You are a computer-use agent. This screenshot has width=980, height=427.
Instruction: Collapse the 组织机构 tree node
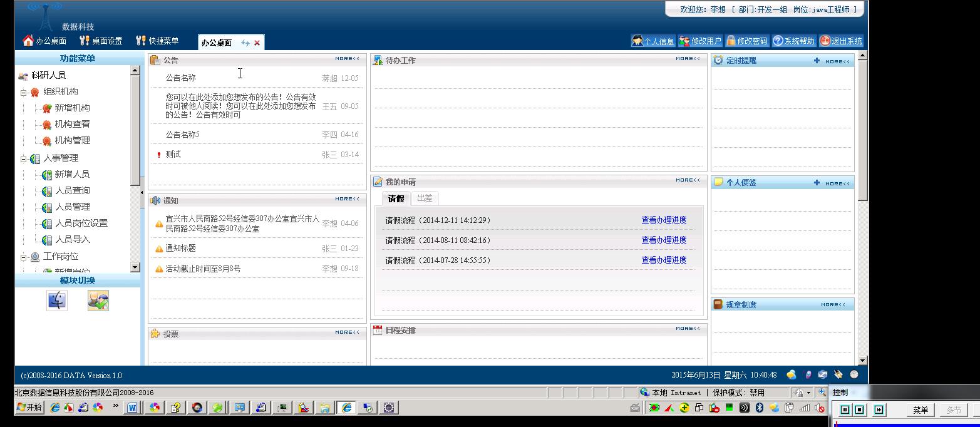pyautogui.click(x=24, y=92)
